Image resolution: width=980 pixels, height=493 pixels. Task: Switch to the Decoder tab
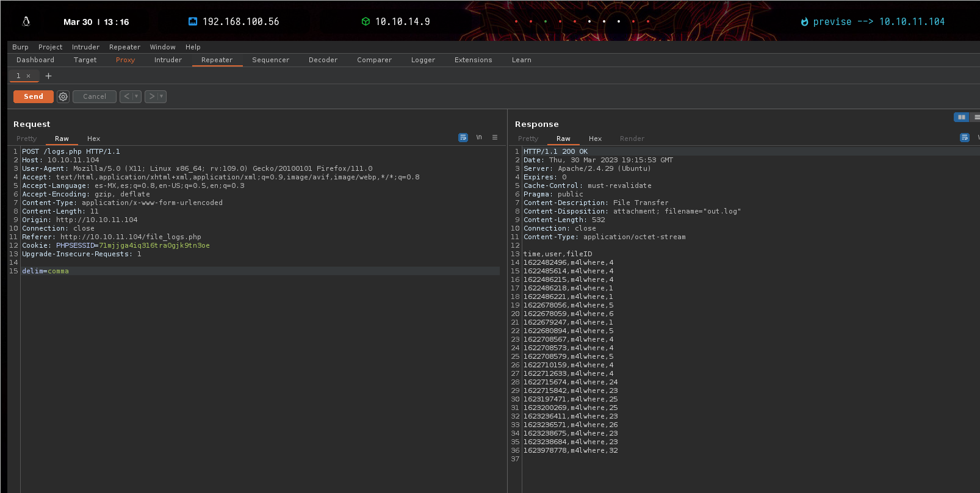click(323, 60)
